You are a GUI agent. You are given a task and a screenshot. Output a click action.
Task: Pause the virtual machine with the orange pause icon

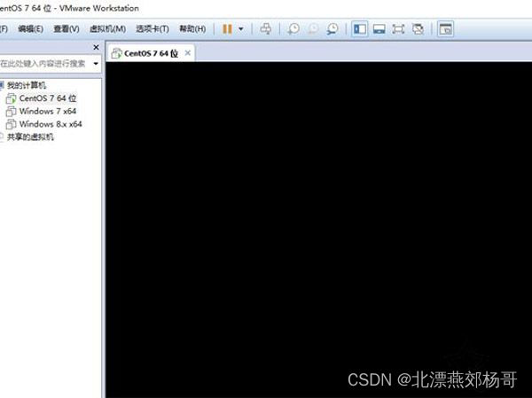227,29
